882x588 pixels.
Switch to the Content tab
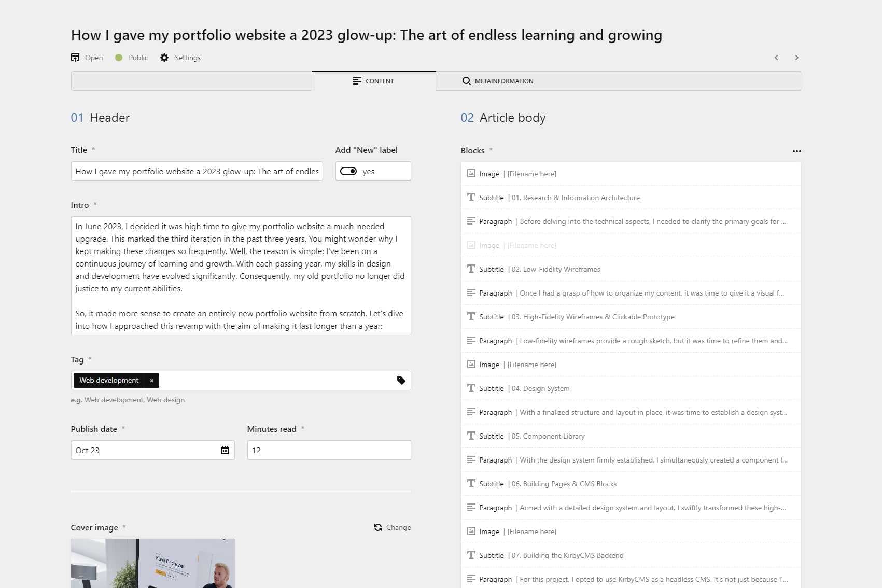(x=373, y=81)
